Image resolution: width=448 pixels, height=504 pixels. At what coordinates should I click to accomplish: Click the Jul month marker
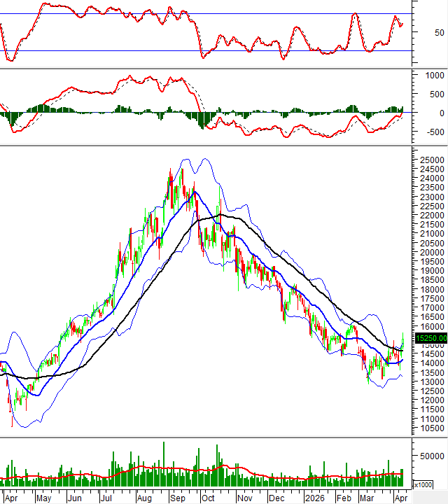point(107,498)
